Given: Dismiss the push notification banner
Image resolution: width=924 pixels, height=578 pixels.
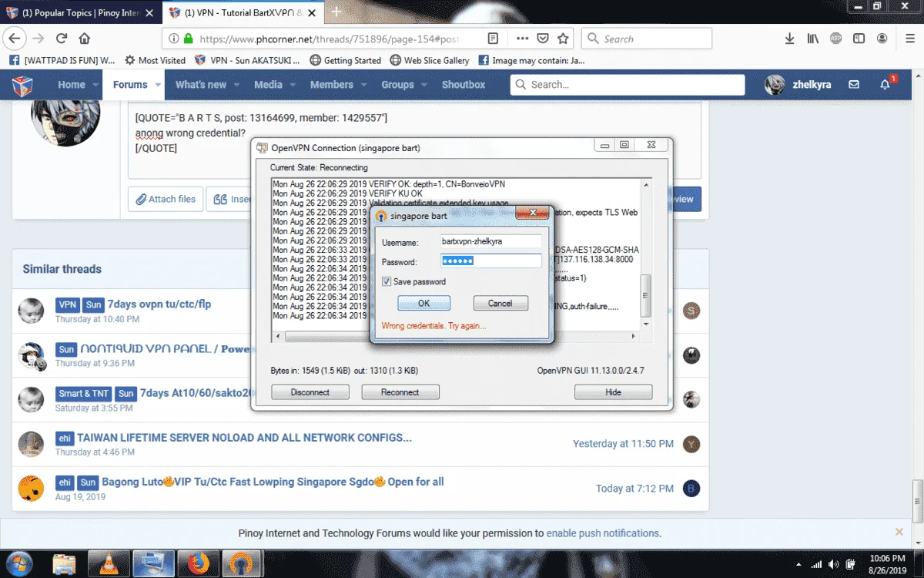Looking at the screenshot, I should tap(899, 532).
